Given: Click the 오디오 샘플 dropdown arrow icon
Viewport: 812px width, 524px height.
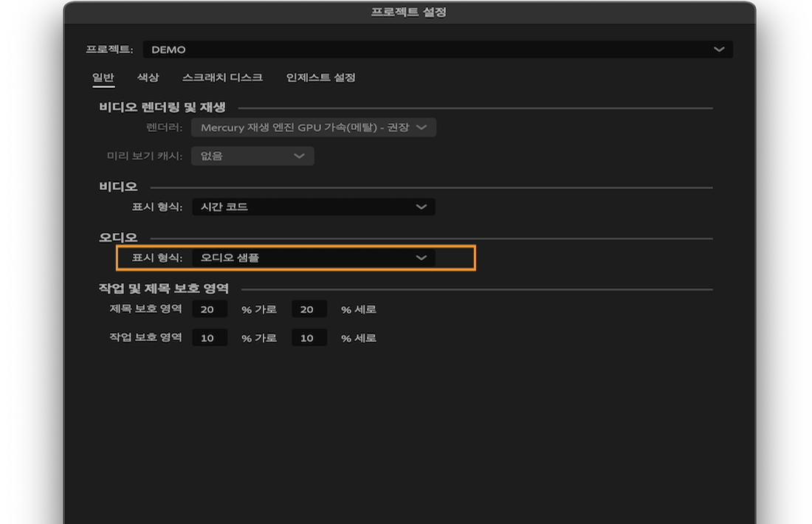Looking at the screenshot, I should (x=421, y=258).
